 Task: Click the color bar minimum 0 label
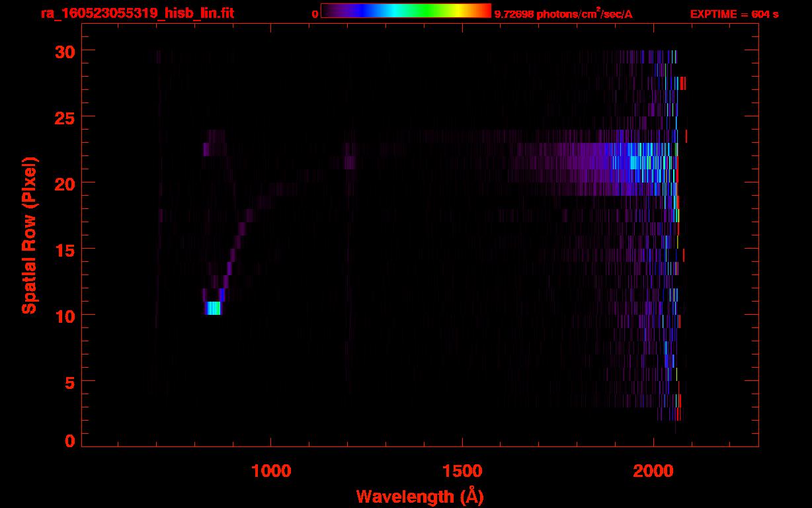point(315,15)
